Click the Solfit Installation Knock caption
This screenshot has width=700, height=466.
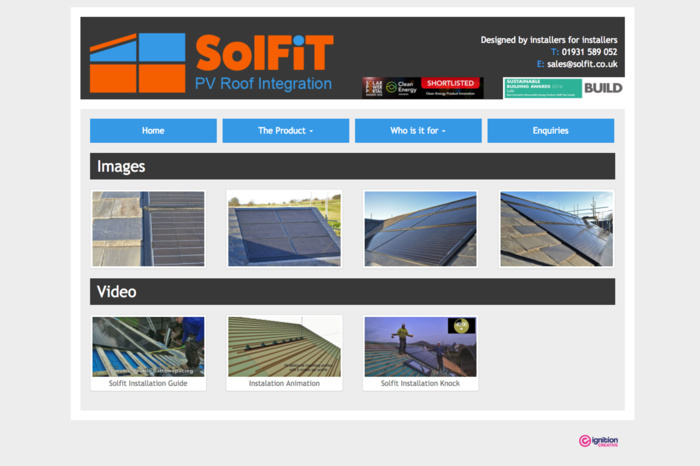tap(420, 383)
